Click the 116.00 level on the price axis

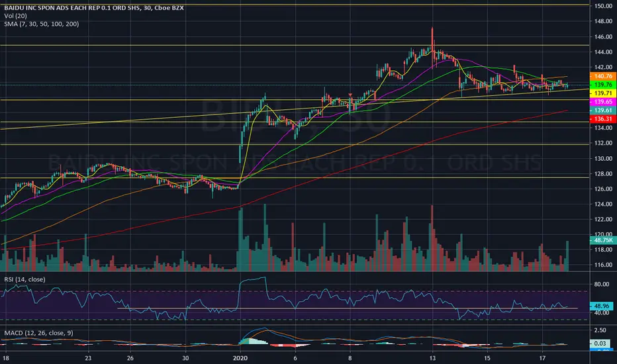coord(603,265)
